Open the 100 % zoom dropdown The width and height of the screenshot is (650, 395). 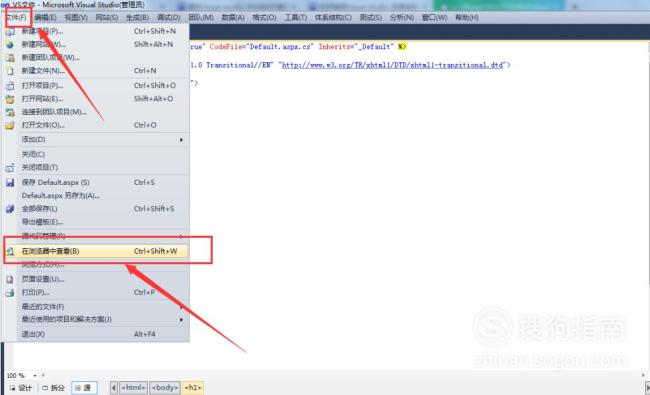point(35,376)
